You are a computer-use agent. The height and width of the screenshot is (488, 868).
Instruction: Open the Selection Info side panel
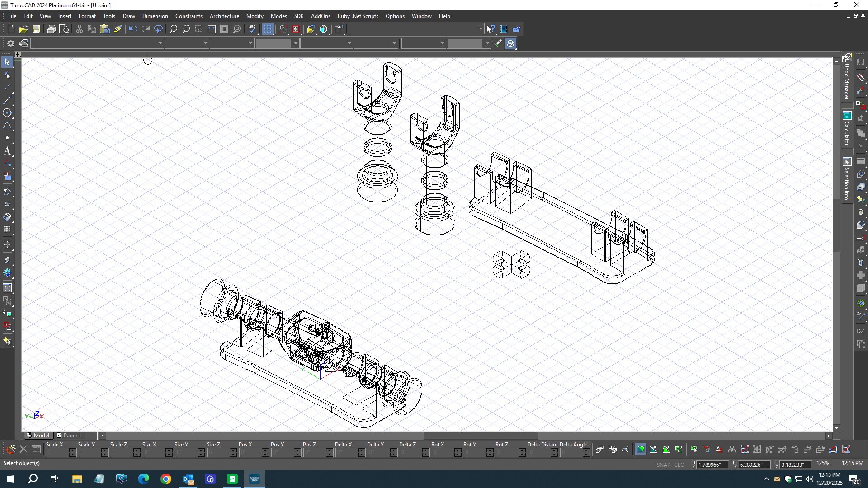tap(847, 179)
